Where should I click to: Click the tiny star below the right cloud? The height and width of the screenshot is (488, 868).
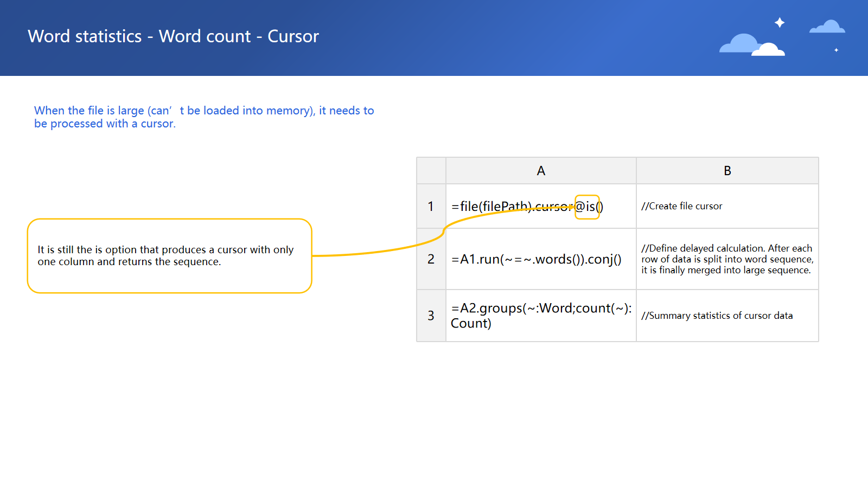click(836, 50)
